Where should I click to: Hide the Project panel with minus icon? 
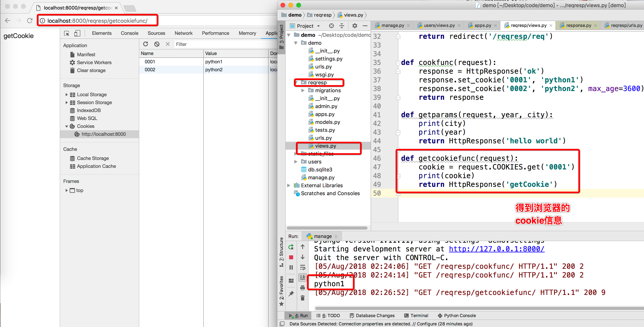click(365, 26)
